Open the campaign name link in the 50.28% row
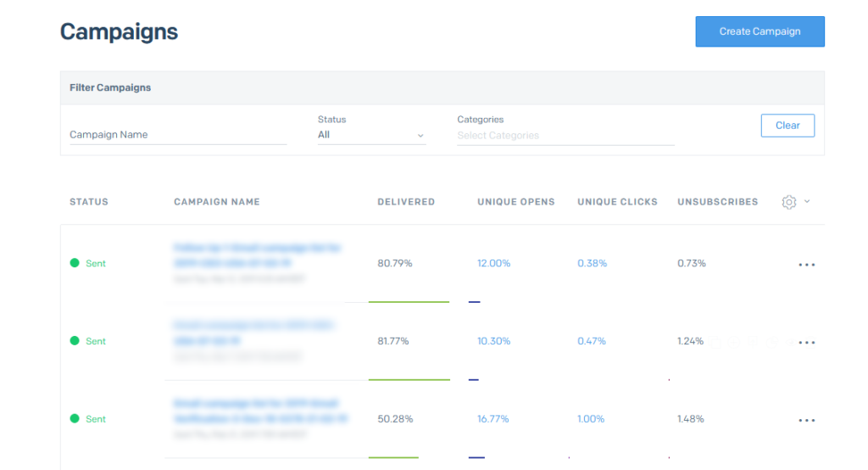 pos(260,411)
